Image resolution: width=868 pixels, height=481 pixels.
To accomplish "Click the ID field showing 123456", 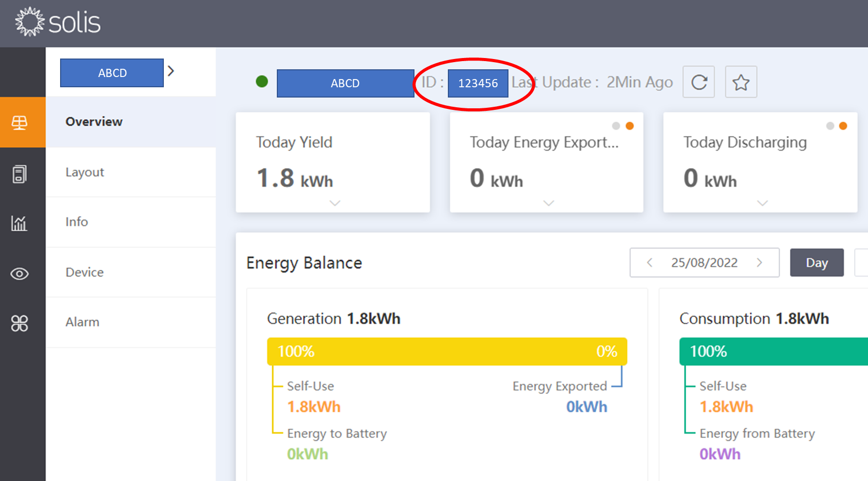I will (x=478, y=83).
